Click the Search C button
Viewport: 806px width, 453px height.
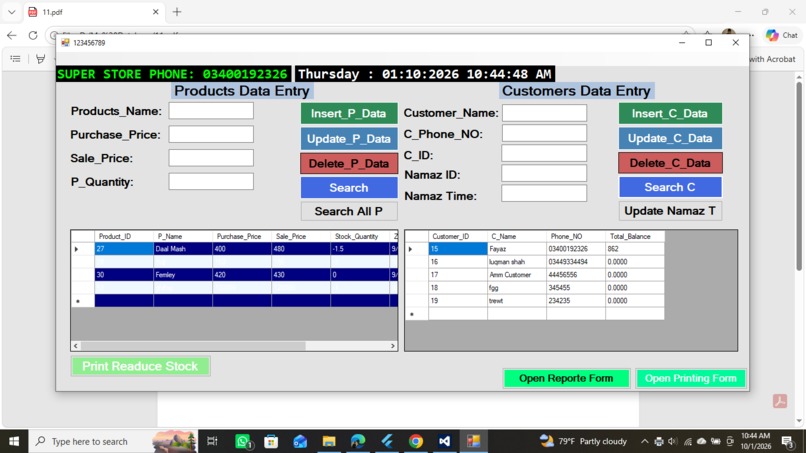pyautogui.click(x=670, y=187)
